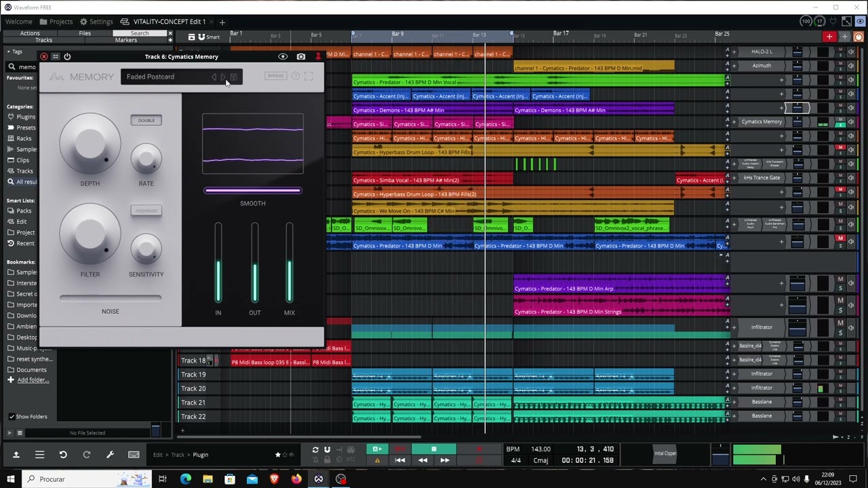Click the FILTER knob
This screenshot has height=488, width=868.
pyautogui.click(x=90, y=235)
